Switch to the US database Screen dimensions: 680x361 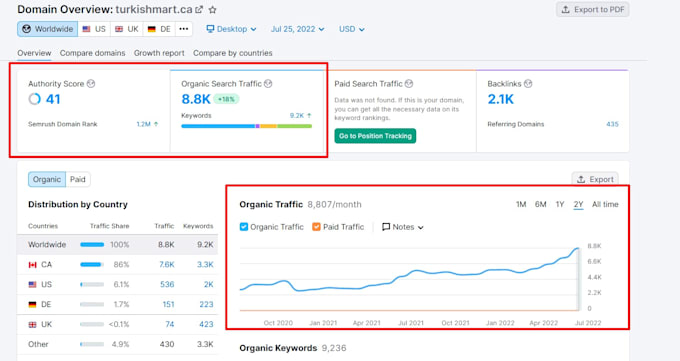94,29
